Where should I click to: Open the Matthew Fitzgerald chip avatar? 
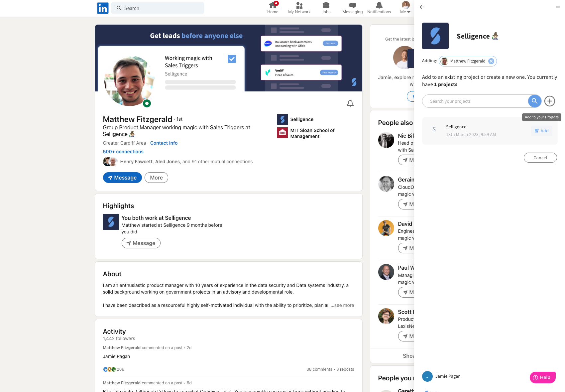(444, 61)
